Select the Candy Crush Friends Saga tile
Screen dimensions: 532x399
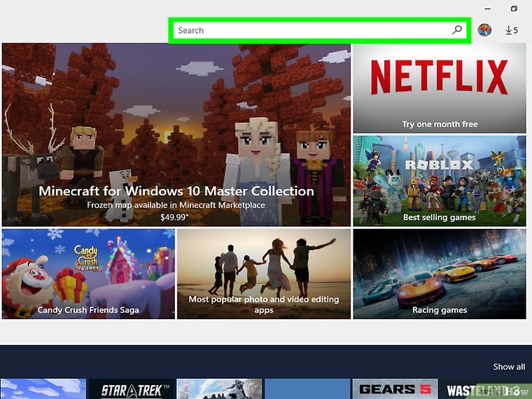[88, 274]
